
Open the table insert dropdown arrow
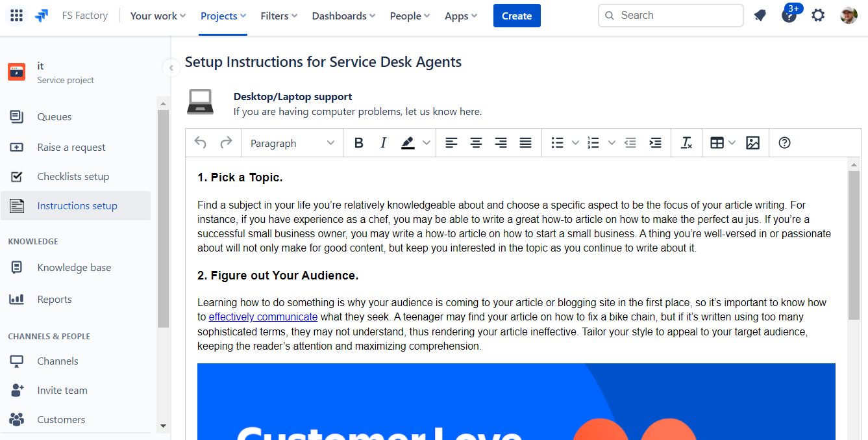[x=733, y=143]
